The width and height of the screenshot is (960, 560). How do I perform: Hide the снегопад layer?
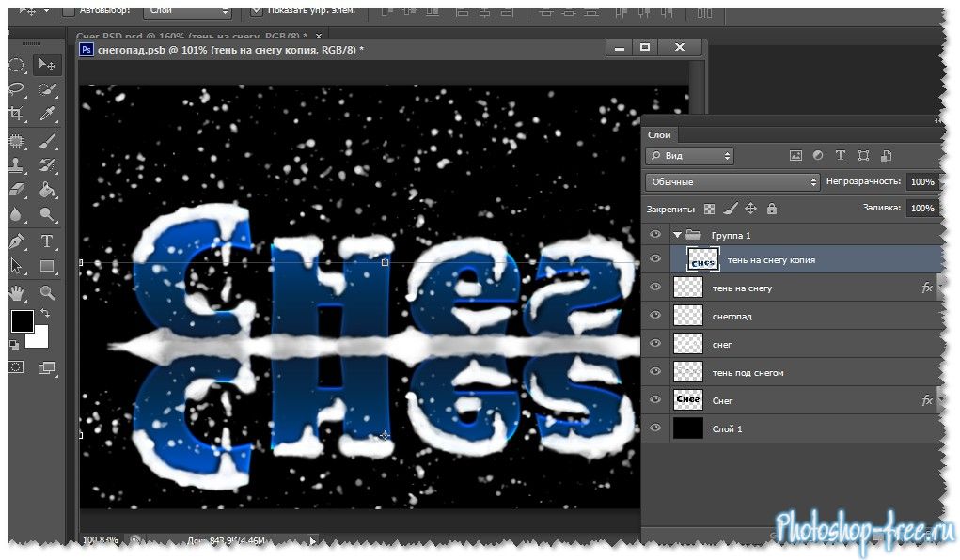[x=656, y=317]
